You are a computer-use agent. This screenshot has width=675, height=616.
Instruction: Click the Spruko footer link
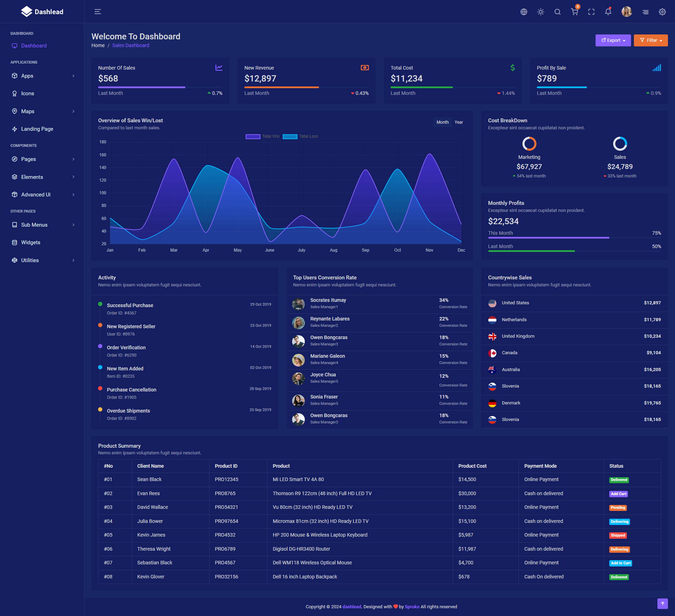412,607
